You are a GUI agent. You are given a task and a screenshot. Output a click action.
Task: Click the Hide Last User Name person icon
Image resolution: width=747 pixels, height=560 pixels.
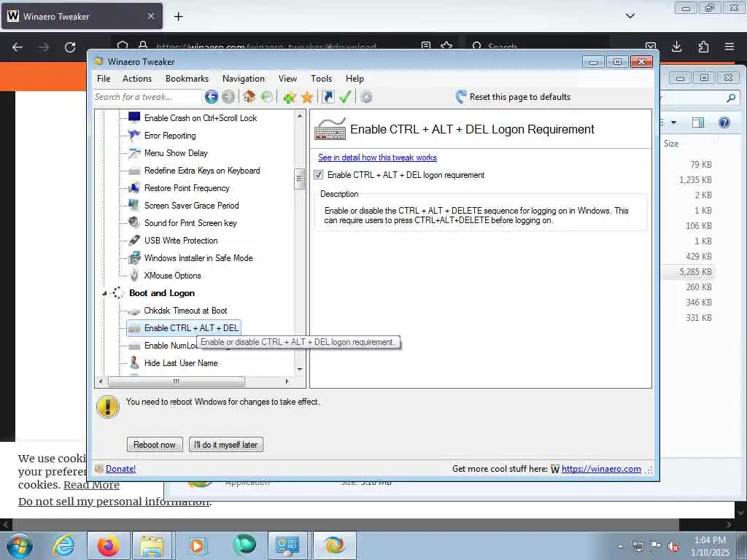click(x=134, y=363)
